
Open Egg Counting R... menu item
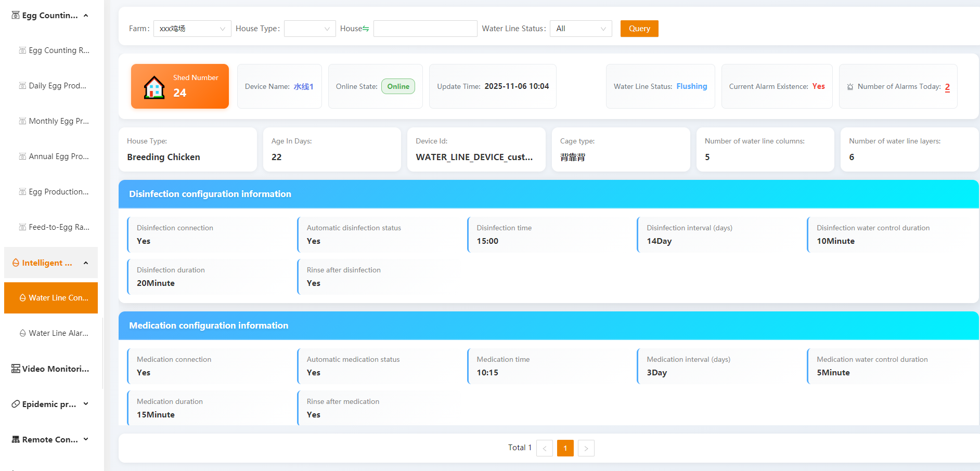point(51,50)
